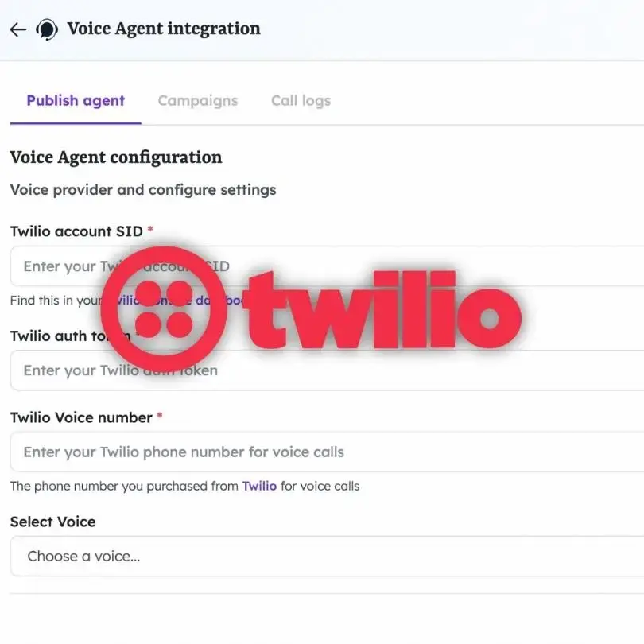Open the Twilio link under voice number
The height and width of the screenshot is (644, 644).
click(x=259, y=486)
